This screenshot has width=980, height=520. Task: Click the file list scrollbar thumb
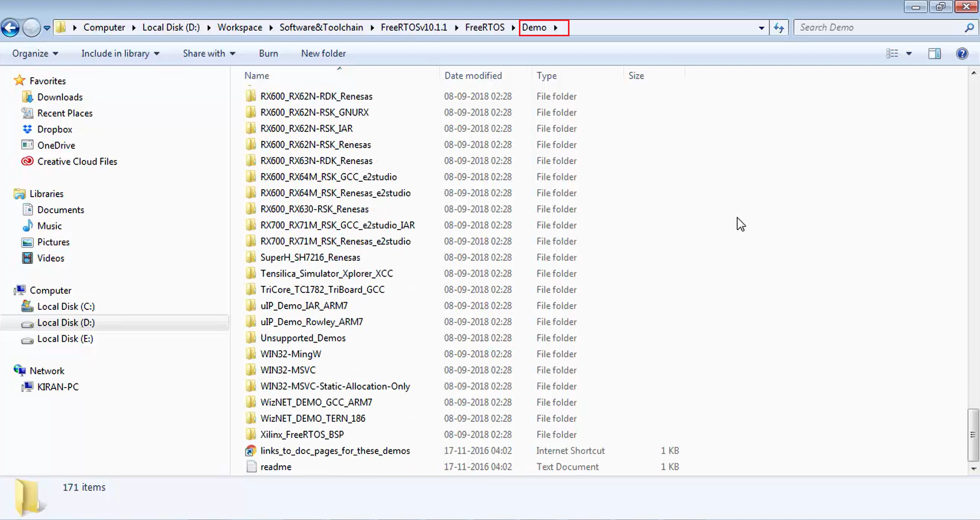pyautogui.click(x=973, y=435)
